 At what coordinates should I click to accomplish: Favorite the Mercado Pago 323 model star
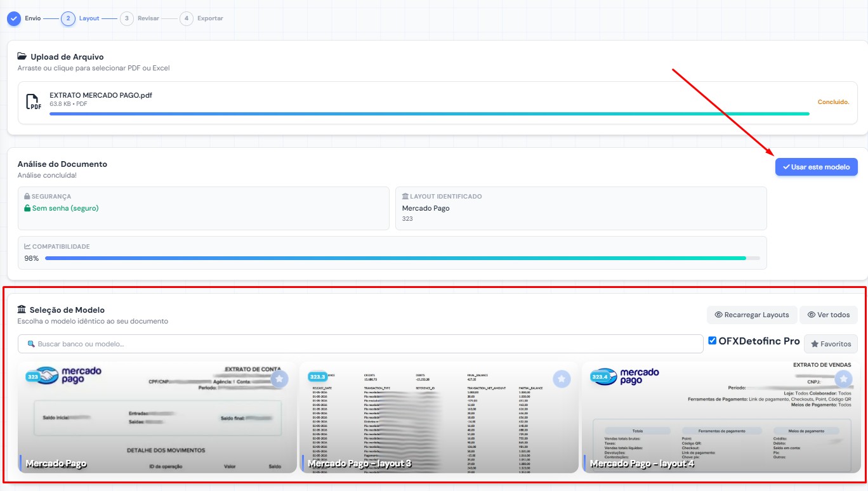coord(279,379)
